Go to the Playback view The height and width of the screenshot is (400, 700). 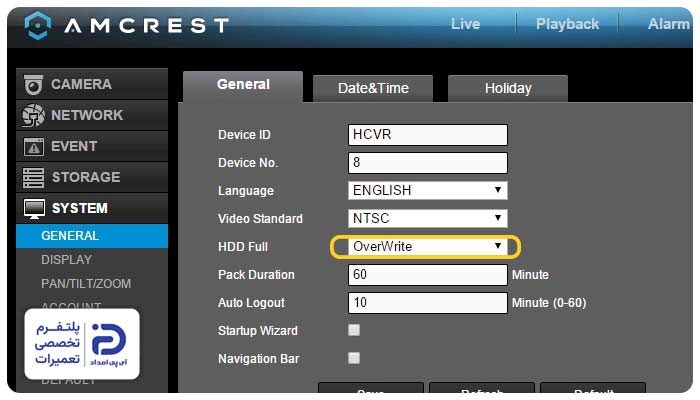(567, 24)
